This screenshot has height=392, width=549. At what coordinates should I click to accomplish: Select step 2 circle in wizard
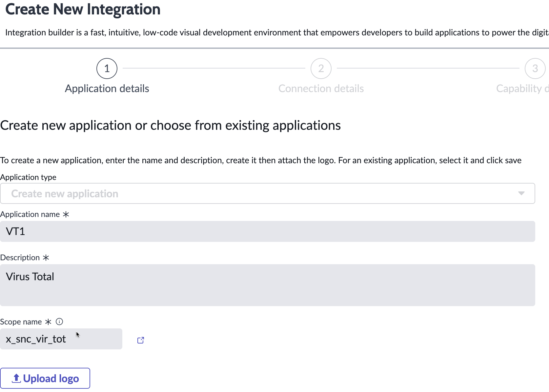(x=321, y=69)
